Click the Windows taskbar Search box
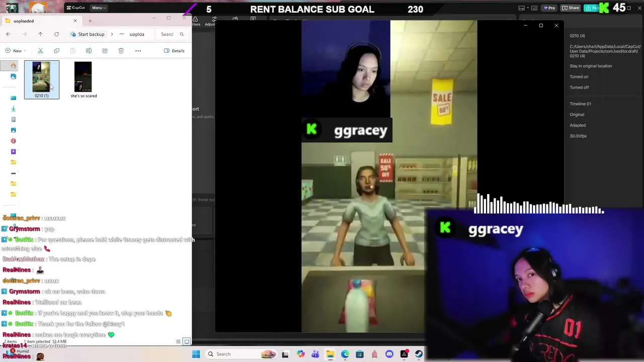This screenshot has width=644, height=362. tap(242, 354)
